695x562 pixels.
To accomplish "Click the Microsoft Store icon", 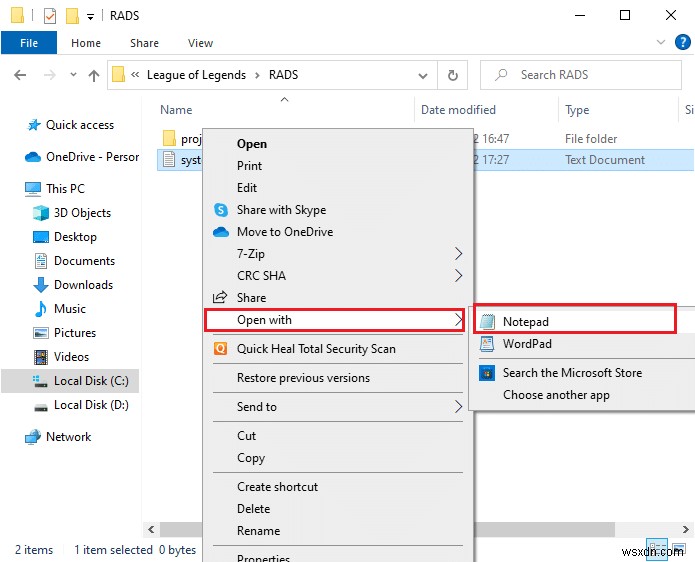I will tap(487, 373).
